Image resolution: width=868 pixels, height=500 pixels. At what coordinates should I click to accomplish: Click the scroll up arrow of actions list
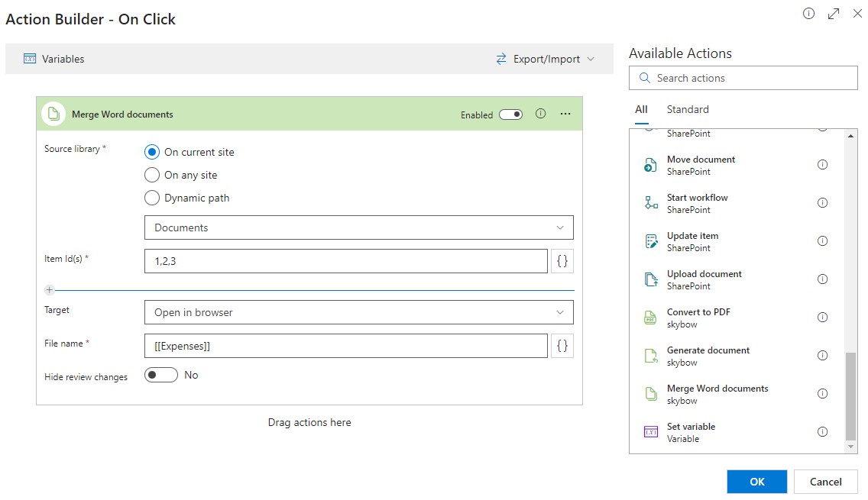851,136
